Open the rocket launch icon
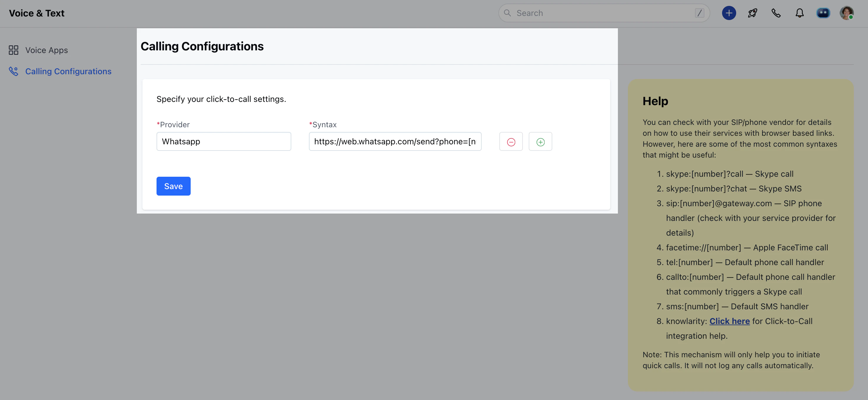The width and height of the screenshot is (868, 400). tap(752, 13)
